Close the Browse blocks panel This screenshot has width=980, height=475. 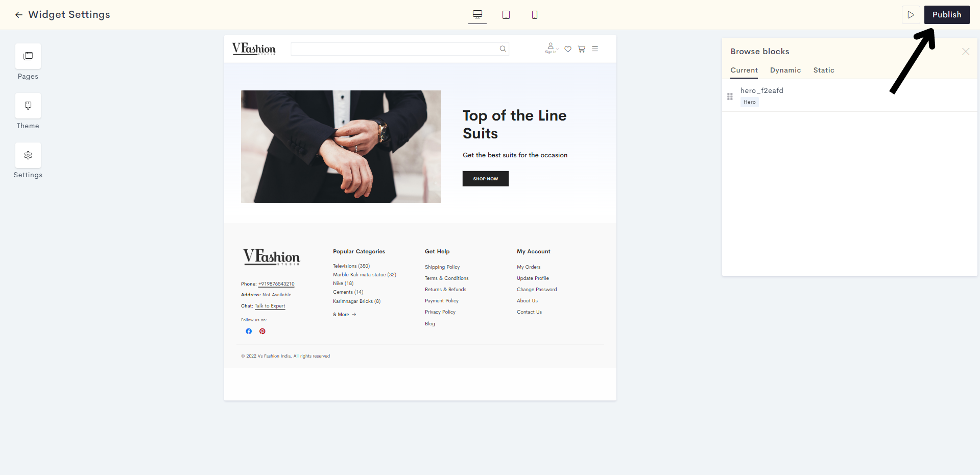(966, 52)
